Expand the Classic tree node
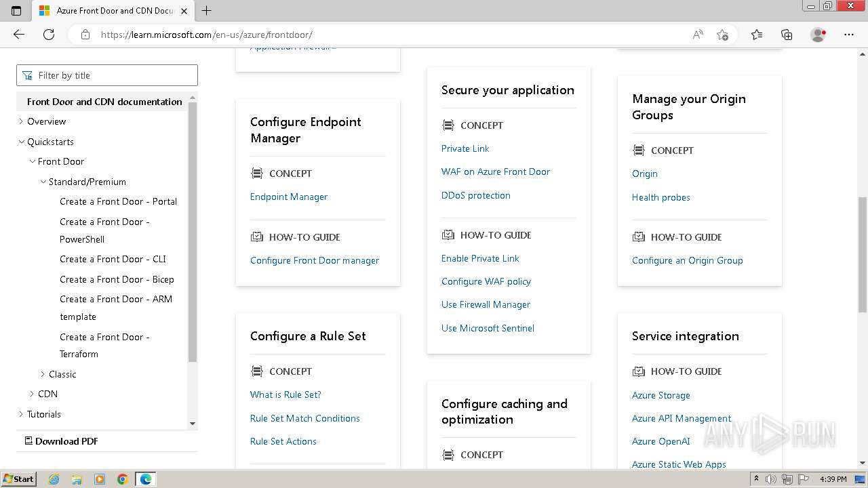868x488 pixels. pos(43,374)
